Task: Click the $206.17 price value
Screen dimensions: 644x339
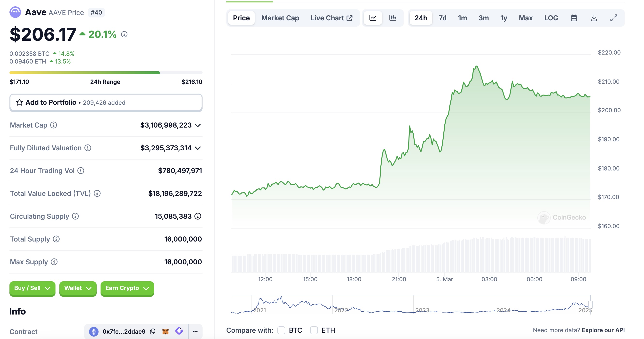Action: point(43,34)
